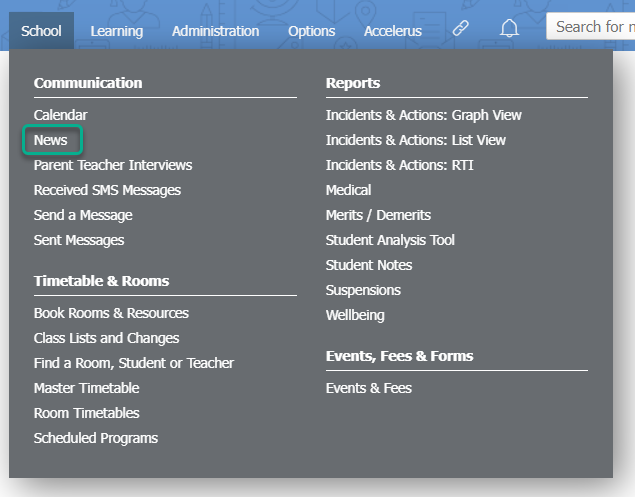Launch the Student Analysis Tool
Viewport: 635px width, 497px height.
[390, 240]
